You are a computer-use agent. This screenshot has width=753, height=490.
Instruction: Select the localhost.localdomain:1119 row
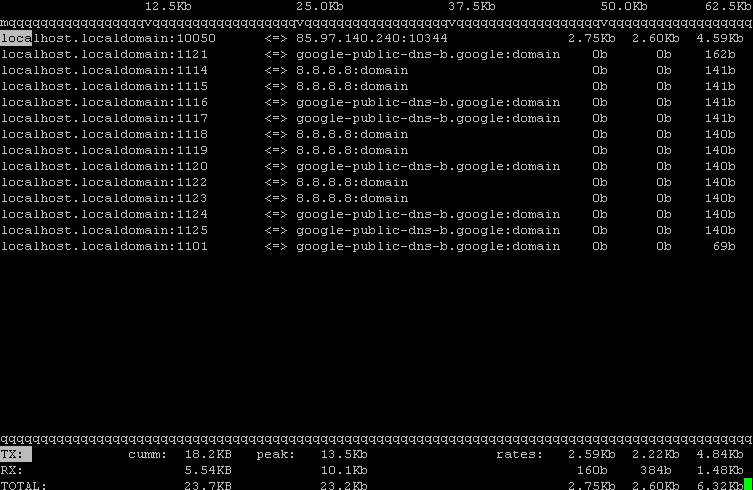(x=368, y=150)
